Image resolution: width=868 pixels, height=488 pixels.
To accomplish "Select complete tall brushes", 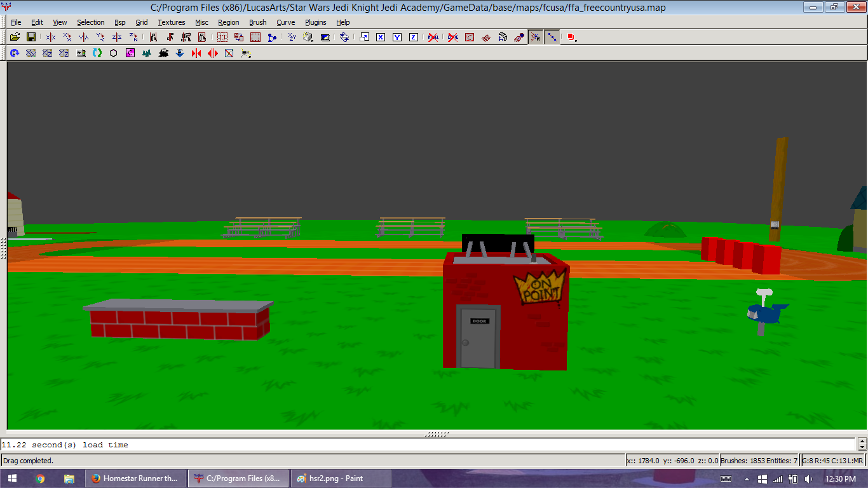I will click(153, 37).
